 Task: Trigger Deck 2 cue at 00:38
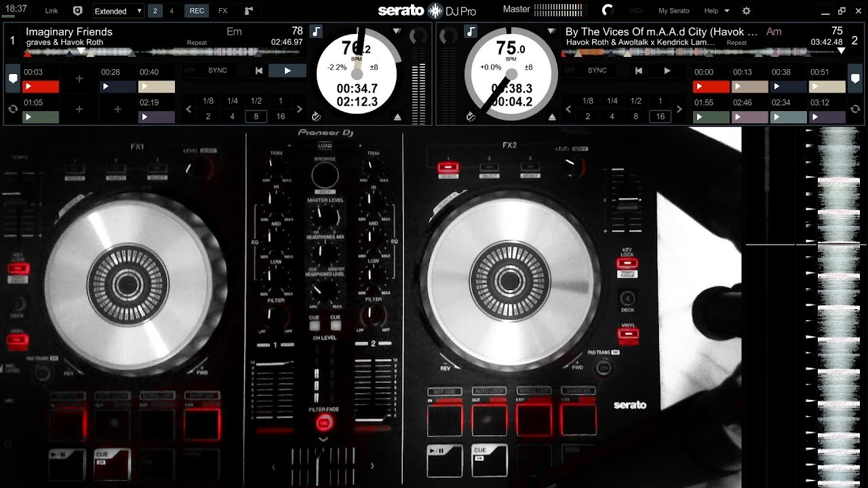(789, 87)
